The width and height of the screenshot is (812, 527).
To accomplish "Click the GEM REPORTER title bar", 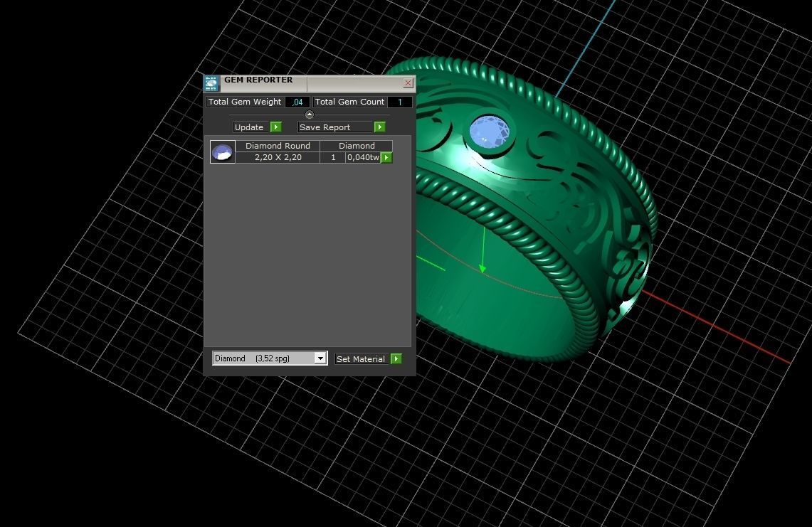I will [309, 83].
